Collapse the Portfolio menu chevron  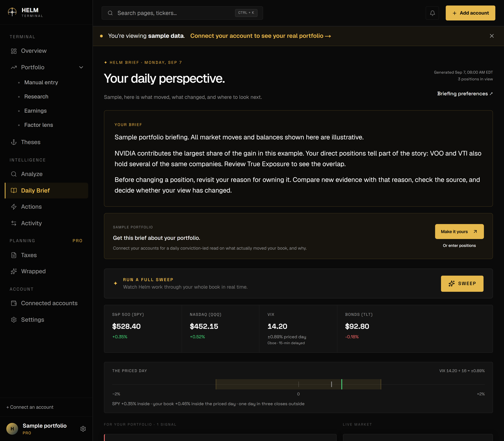(x=81, y=67)
